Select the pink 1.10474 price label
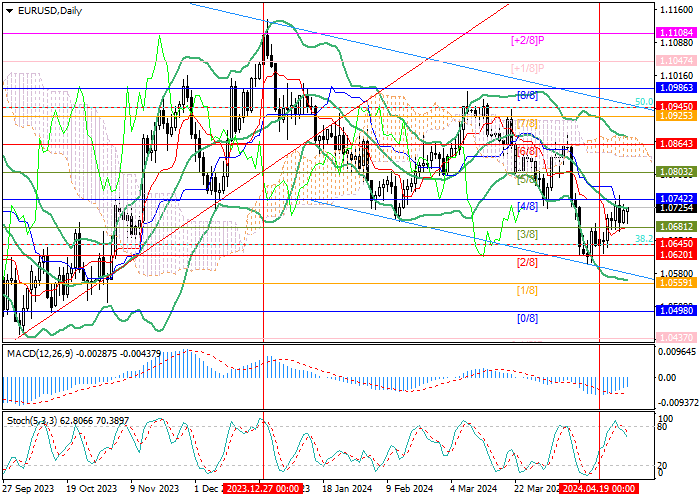Image resolution: width=700 pixels, height=500 pixels. point(677,60)
